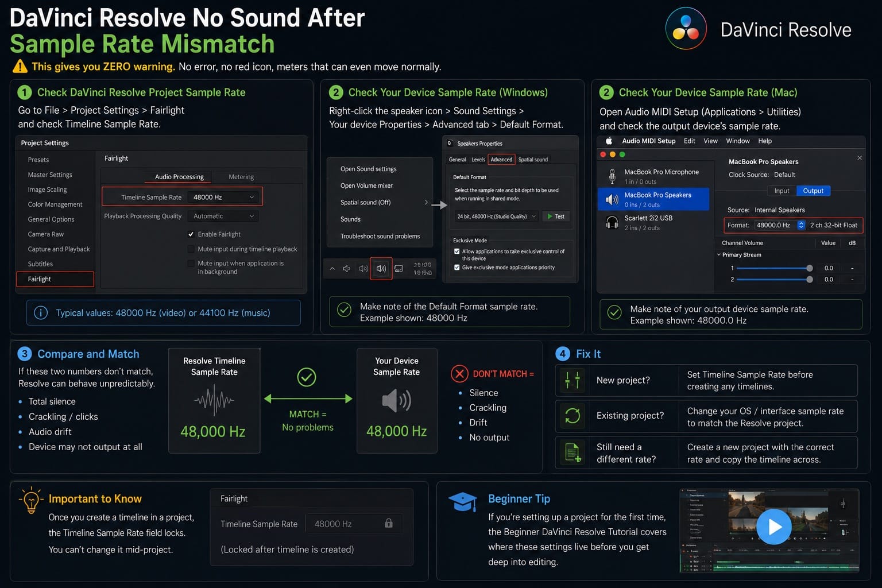Switch to the Metering tab
882x588 pixels.
241,177
